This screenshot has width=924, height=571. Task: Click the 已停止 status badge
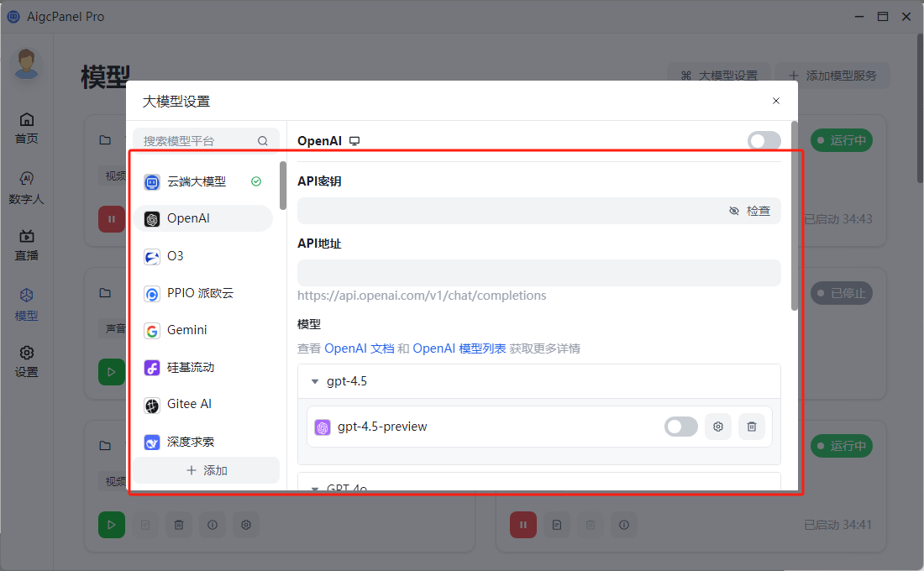pos(842,293)
